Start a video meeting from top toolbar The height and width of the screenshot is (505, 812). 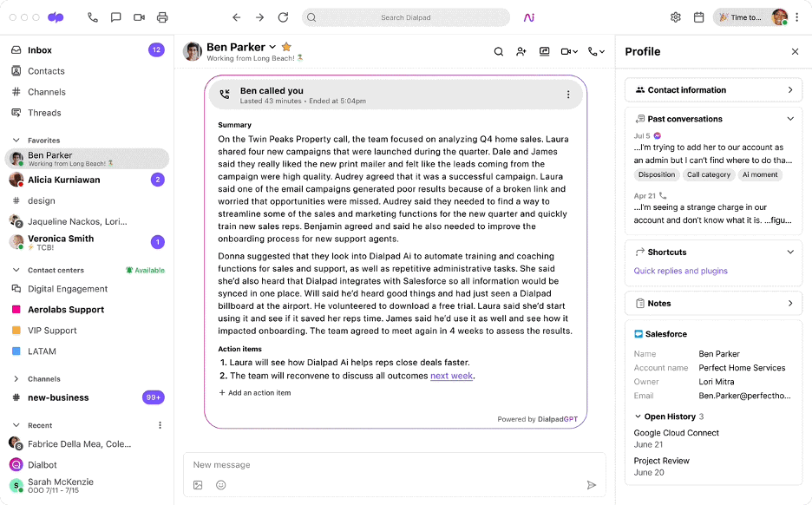point(139,17)
